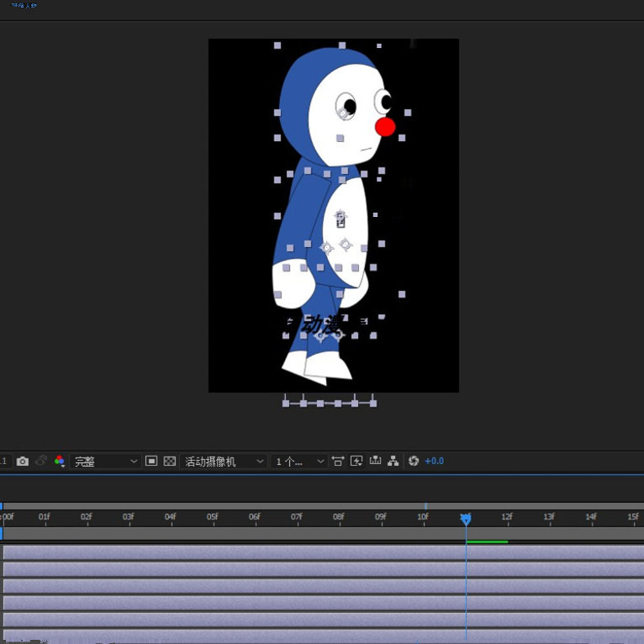The width and height of the screenshot is (644, 644).
Task: Click the work area bar below the ruler
Action: (x=322, y=534)
